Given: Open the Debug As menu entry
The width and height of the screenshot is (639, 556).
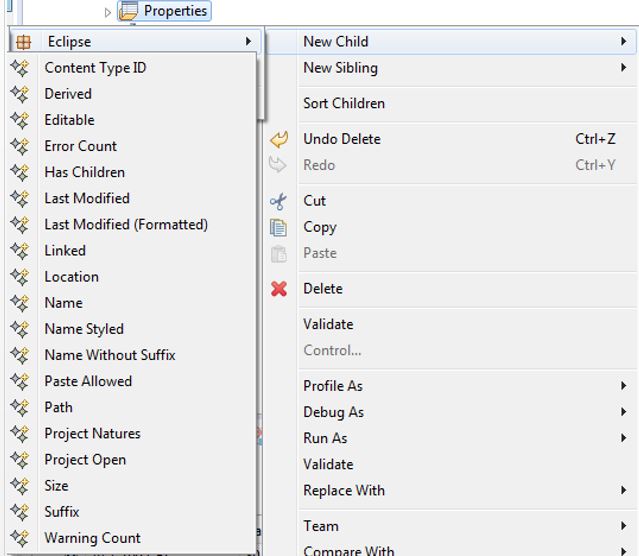Looking at the screenshot, I should point(333,412).
